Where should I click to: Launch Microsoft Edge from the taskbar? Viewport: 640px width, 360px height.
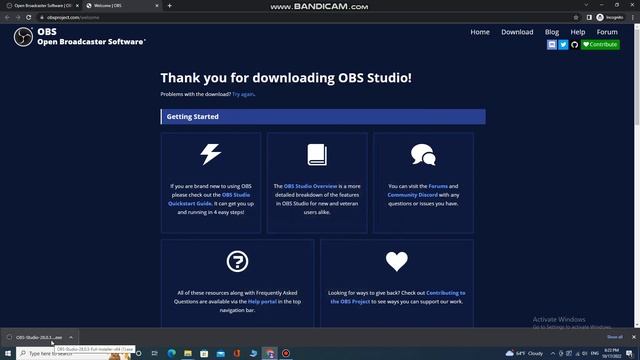click(171, 353)
